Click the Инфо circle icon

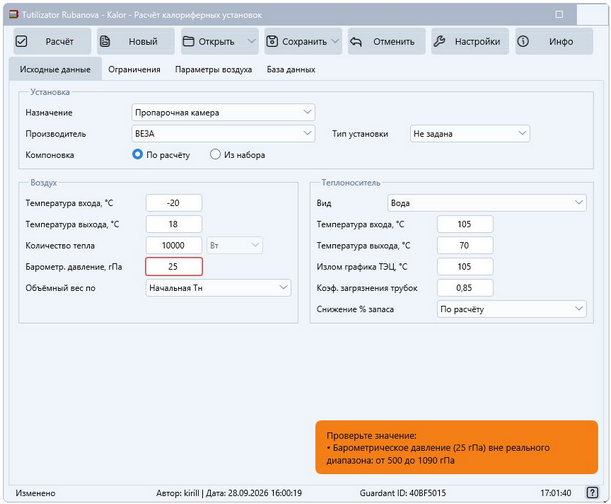(523, 41)
